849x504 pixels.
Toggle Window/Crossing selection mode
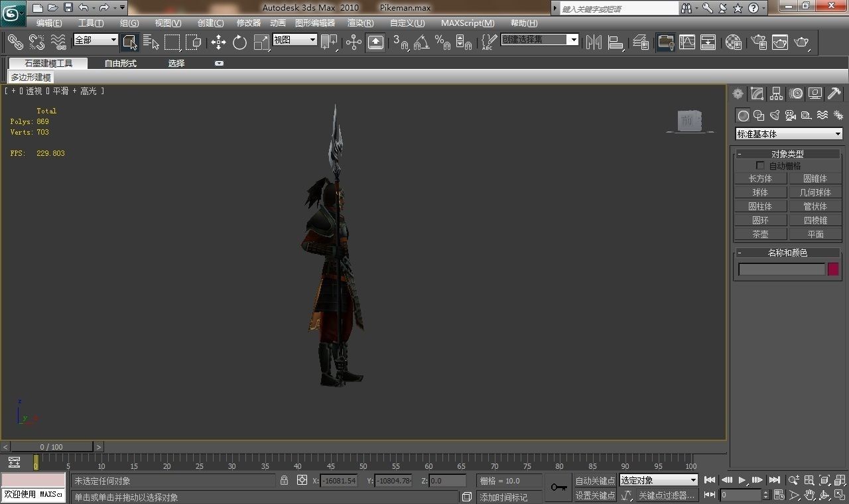point(194,42)
